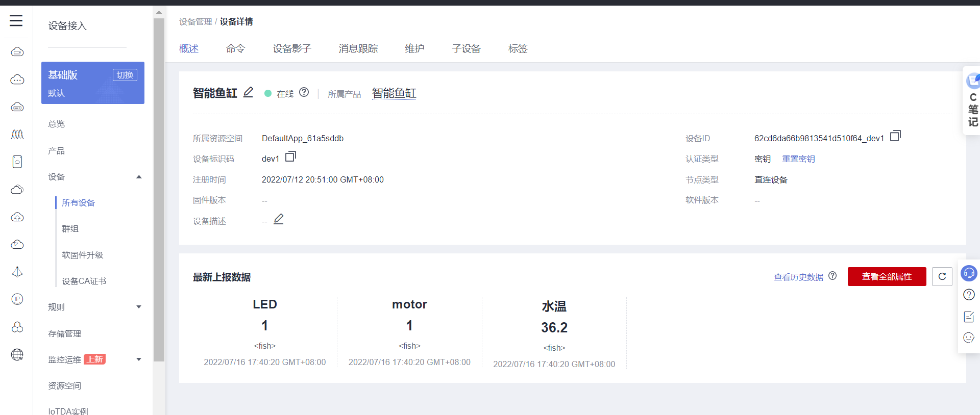Click the 基础版 默认 instance card
Image resolution: width=980 pixels, height=415 pixels.
pyautogui.click(x=93, y=83)
